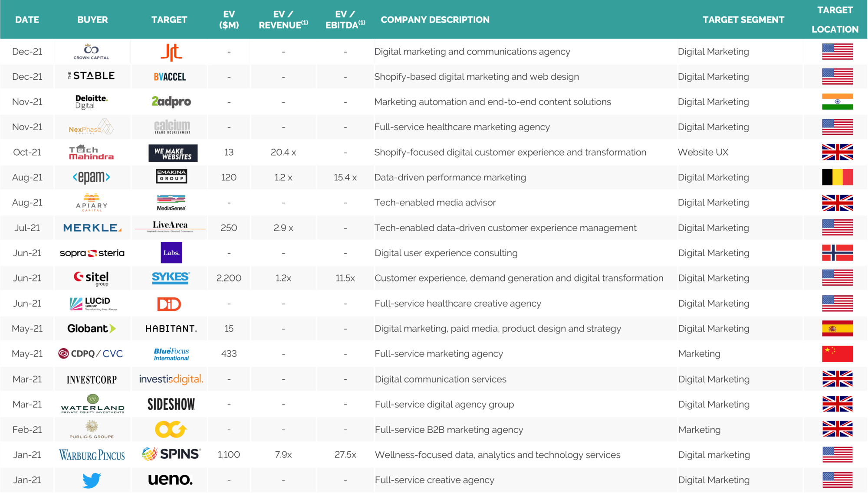Click the DATE column header
The width and height of the screenshot is (868, 496).
click(x=27, y=20)
